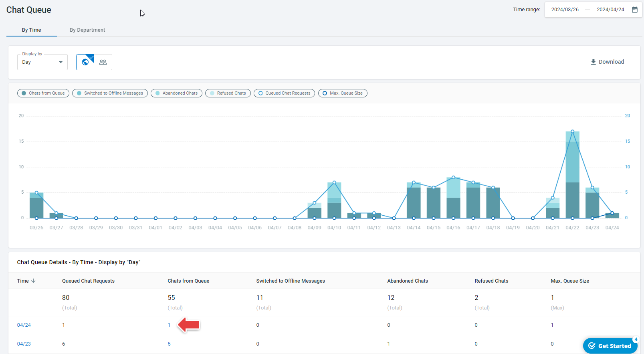The height and width of the screenshot is (354, 644).
Task: Click the 04/14 x-axis label
Action: point(414,228)
